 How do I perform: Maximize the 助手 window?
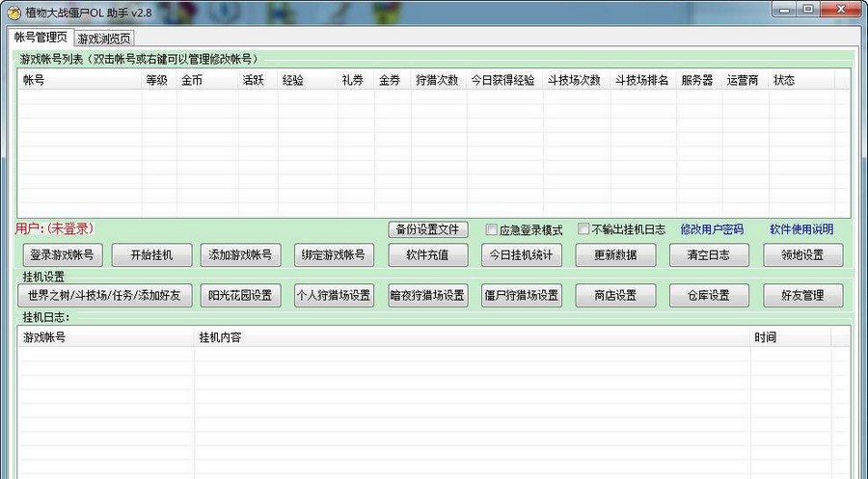(810, 10)
